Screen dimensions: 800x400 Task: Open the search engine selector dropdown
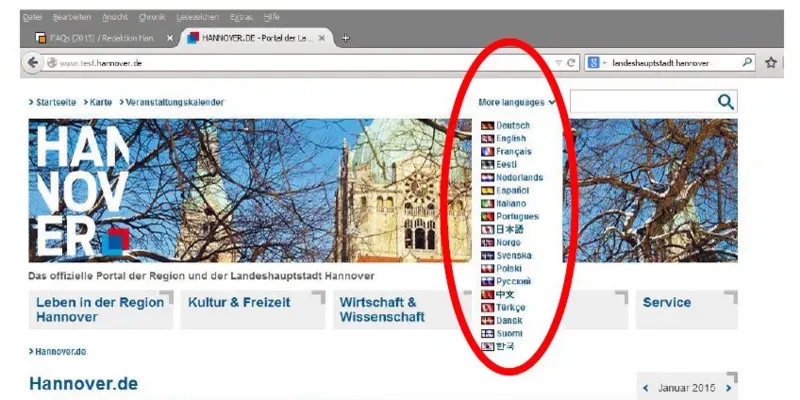pos(605,63)
